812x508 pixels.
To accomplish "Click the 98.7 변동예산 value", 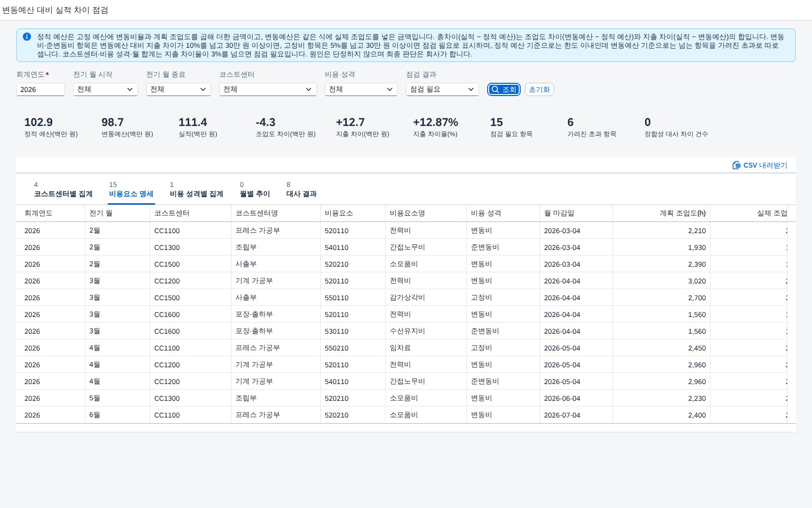I will pos(113,122).
